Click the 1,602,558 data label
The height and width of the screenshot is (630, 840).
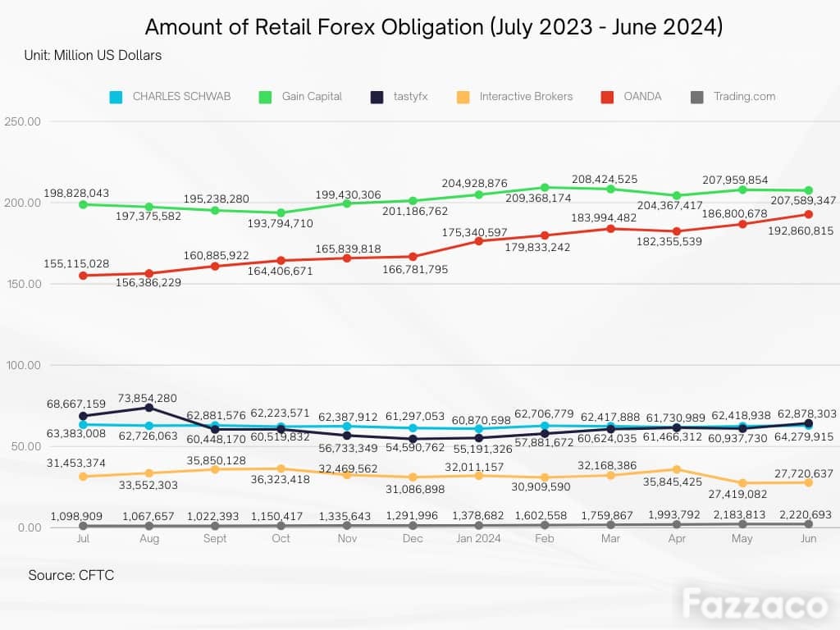(541, 516)
